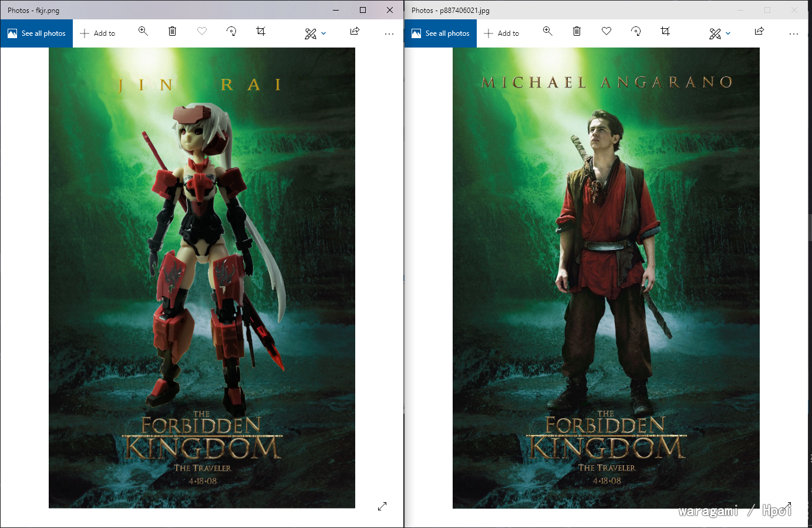Screen dimensions: 812x528
Task: Toggle favorite heart on p887406021.jpg
Action: coord(607,32)
